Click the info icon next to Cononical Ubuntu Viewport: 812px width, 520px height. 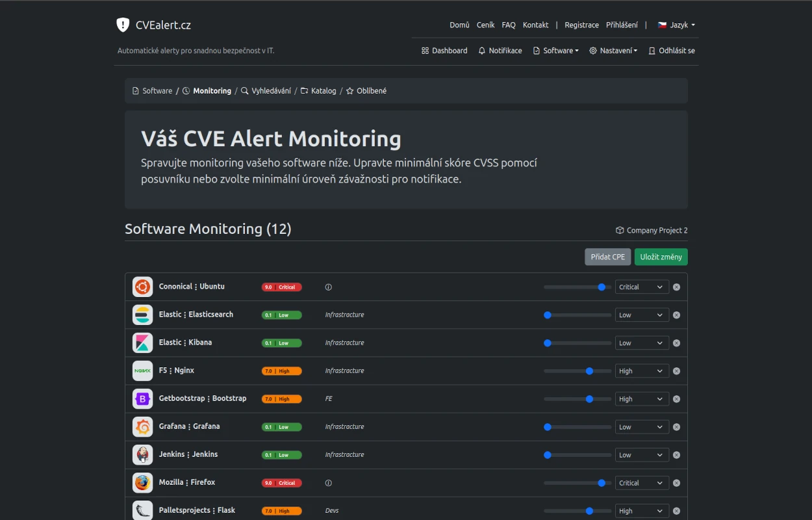[x=328, y=287]
